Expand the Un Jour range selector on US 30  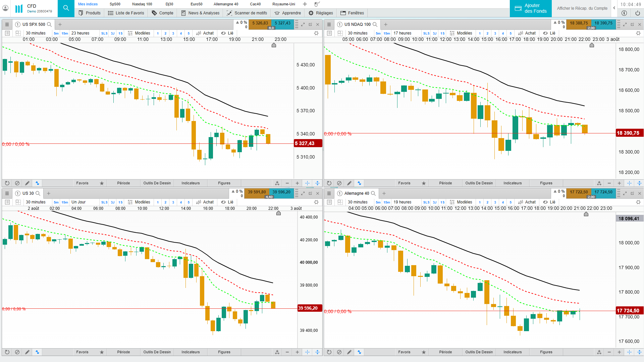[78, 202]
